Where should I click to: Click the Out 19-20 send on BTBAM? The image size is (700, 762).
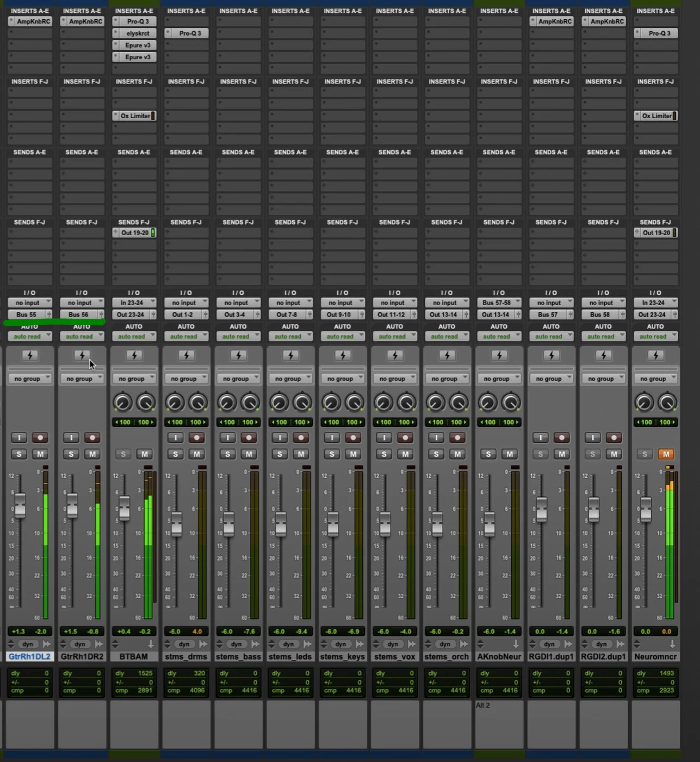pyautogui.click(x=134, y=233)
